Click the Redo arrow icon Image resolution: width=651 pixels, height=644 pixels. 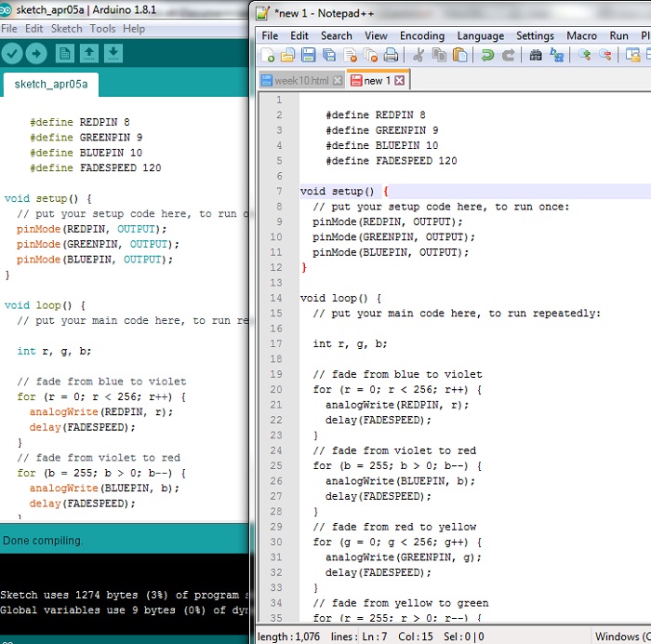(x=508, y=55)
